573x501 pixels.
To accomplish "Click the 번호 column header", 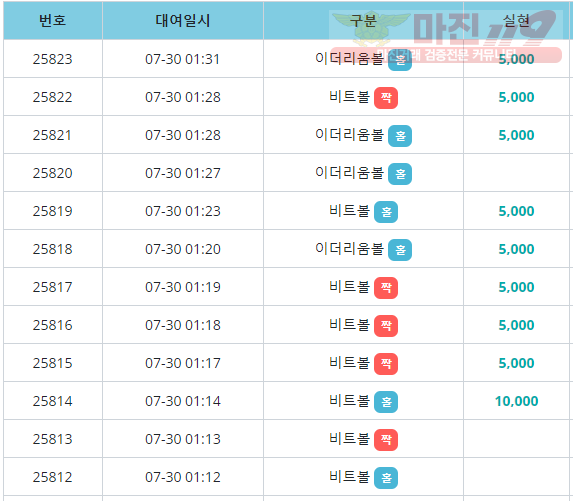I will 53,20.
